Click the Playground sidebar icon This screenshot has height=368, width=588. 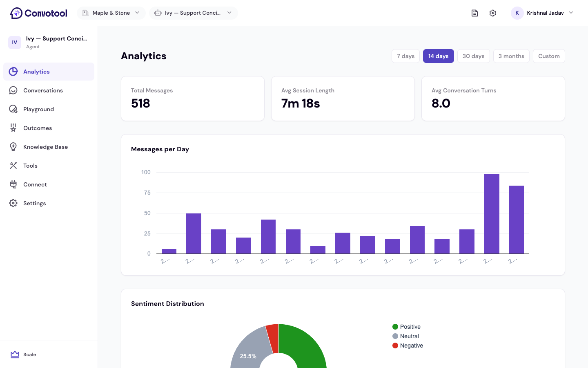[x=13, y=109]
